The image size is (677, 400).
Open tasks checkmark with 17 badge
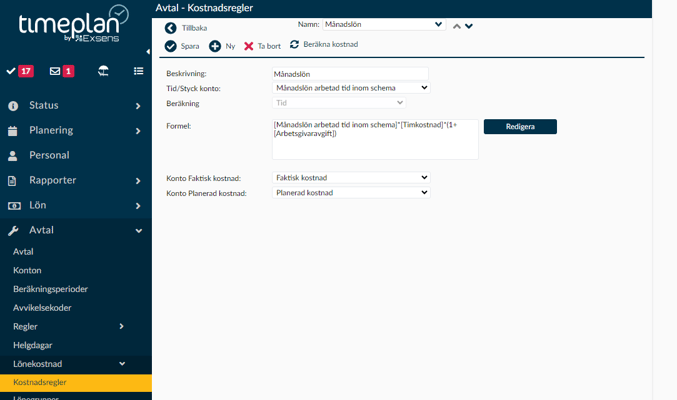coord(20,71)
